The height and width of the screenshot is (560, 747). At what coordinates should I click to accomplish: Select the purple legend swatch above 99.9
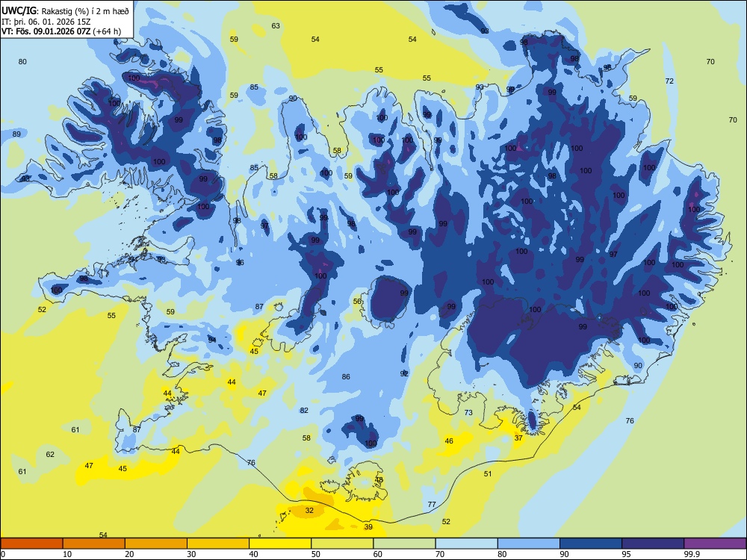[x=715, y=544]
